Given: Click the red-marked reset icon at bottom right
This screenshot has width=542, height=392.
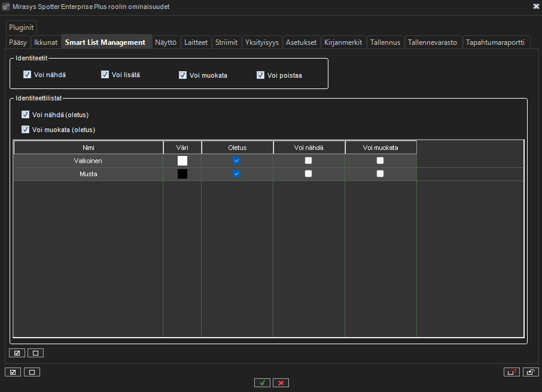Looking at the screenshot, I should (x=511, y=372).
